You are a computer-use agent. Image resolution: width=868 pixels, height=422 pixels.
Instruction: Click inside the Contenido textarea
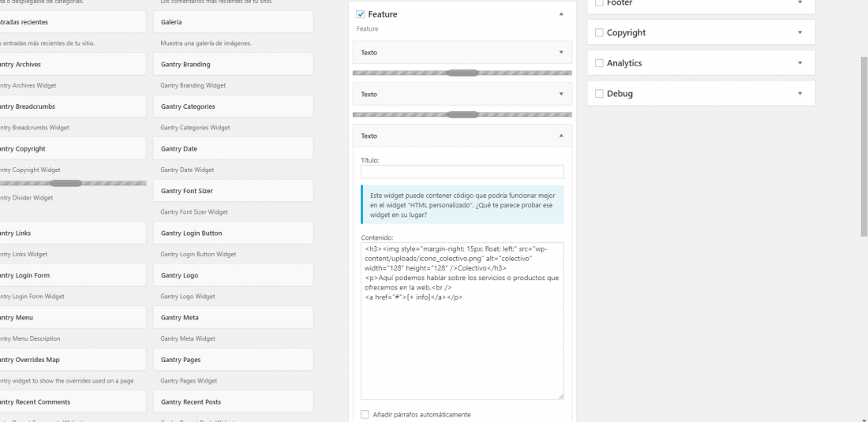pyautogui.click(x=462, y=321)
